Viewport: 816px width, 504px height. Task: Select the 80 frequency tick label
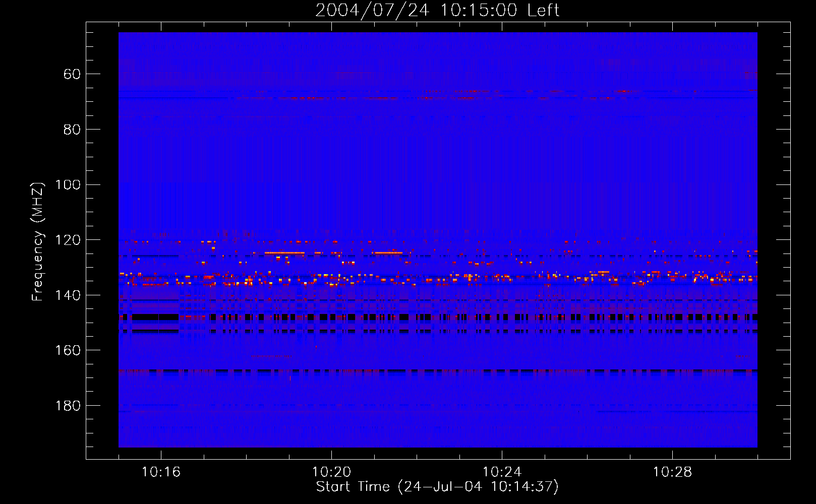click(72, 130)
